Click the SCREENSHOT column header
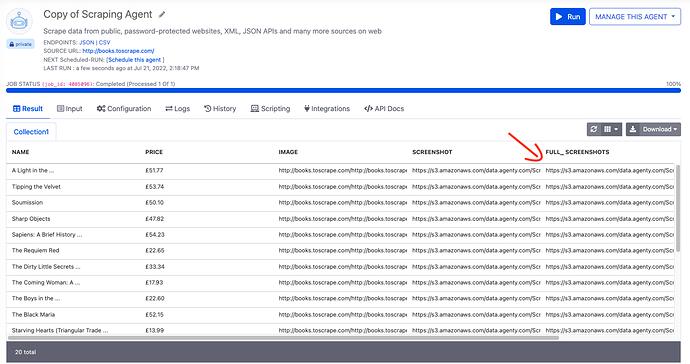This screenshot has height=364, width=690. [432, 152]
